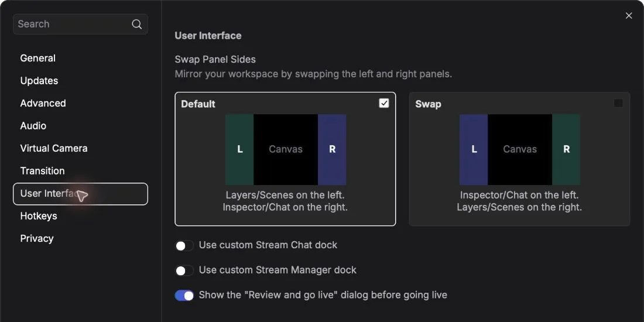Enable the custom Stream Manager dock toggle
Viewport: 644px width, 322px height.
pyautogui.click(x=184, y=270)
